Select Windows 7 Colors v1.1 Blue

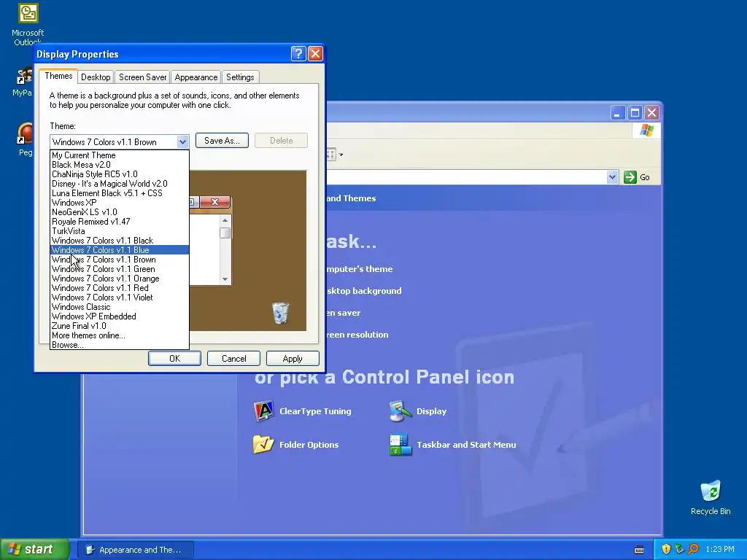(120, 250)
